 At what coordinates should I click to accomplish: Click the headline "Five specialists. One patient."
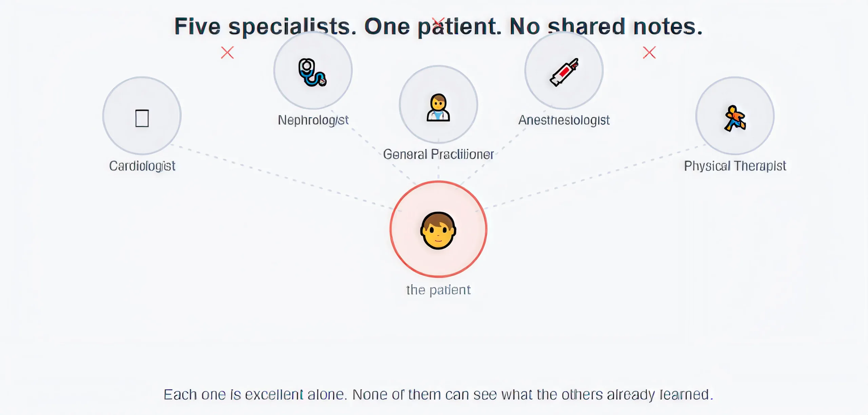tap(338, 26)
